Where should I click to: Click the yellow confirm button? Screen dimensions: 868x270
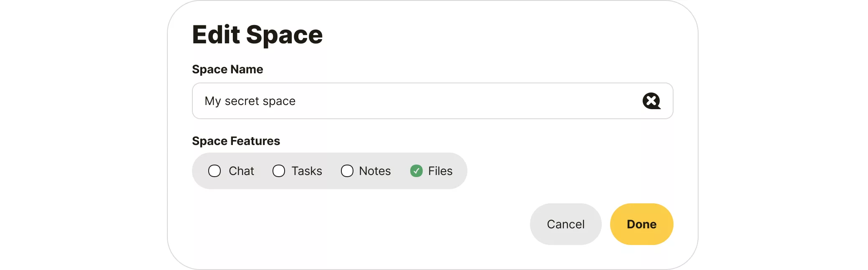(x=641, y=224)
